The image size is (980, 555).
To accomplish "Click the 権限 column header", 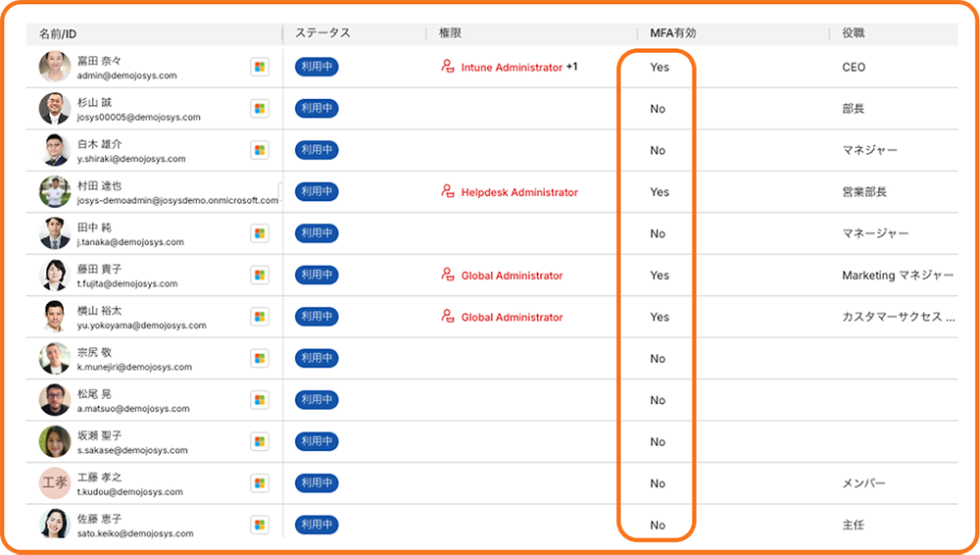I will coord(450,33).
